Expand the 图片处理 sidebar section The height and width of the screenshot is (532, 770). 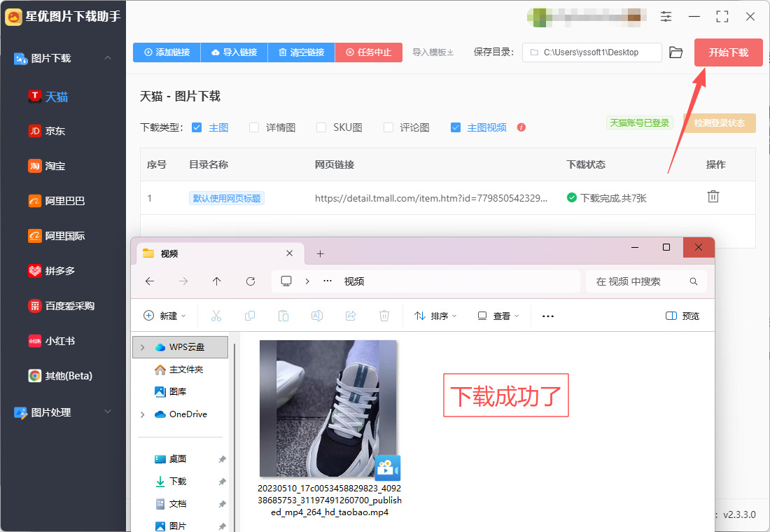pyautogui.click(x=108, y=412)
